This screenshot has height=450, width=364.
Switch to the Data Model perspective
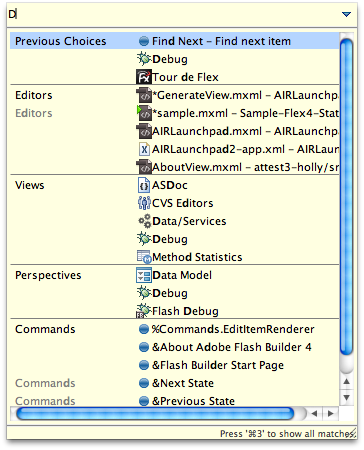point(175,275)
